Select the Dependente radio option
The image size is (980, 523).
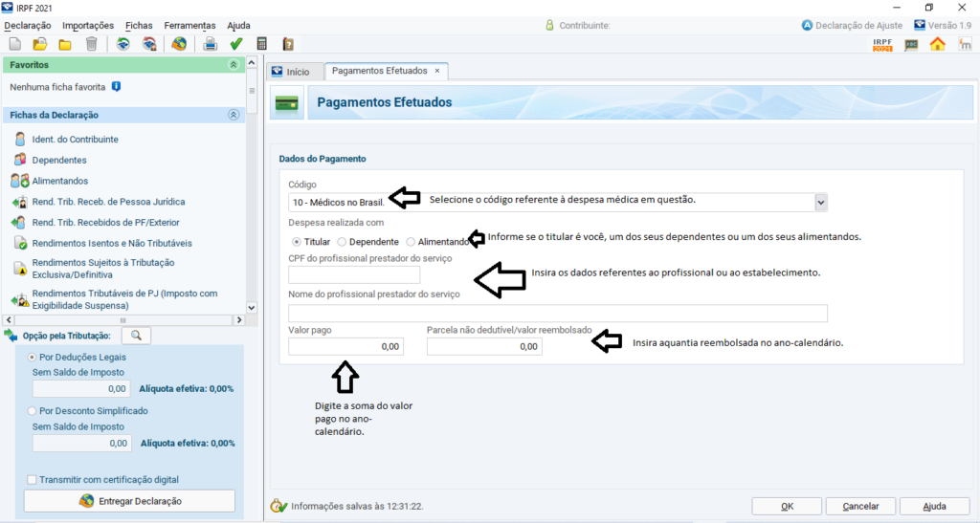pos(342,242)
